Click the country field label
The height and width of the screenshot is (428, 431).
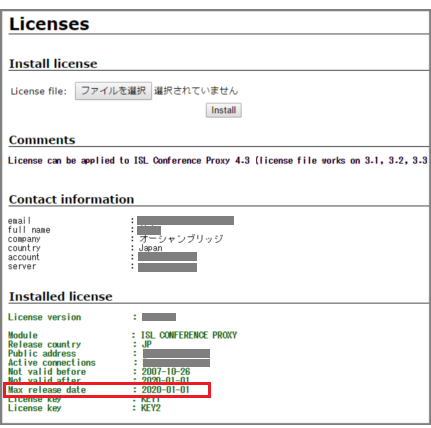pos(24,248)
